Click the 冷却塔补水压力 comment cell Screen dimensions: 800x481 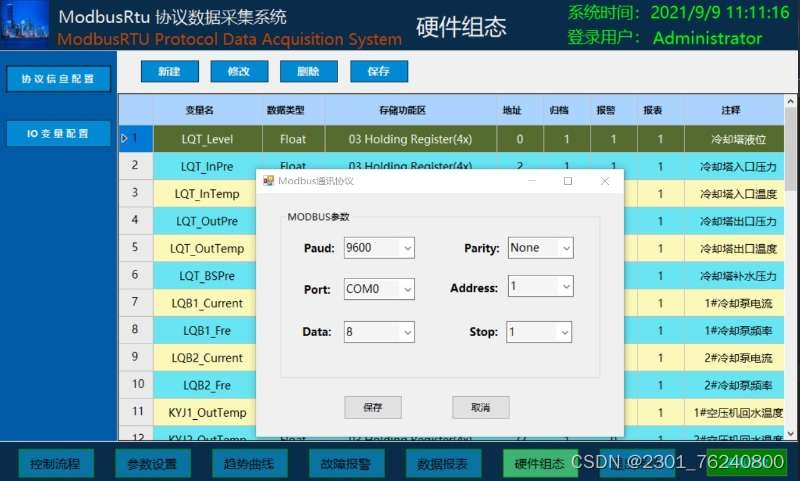coord(734,276)
